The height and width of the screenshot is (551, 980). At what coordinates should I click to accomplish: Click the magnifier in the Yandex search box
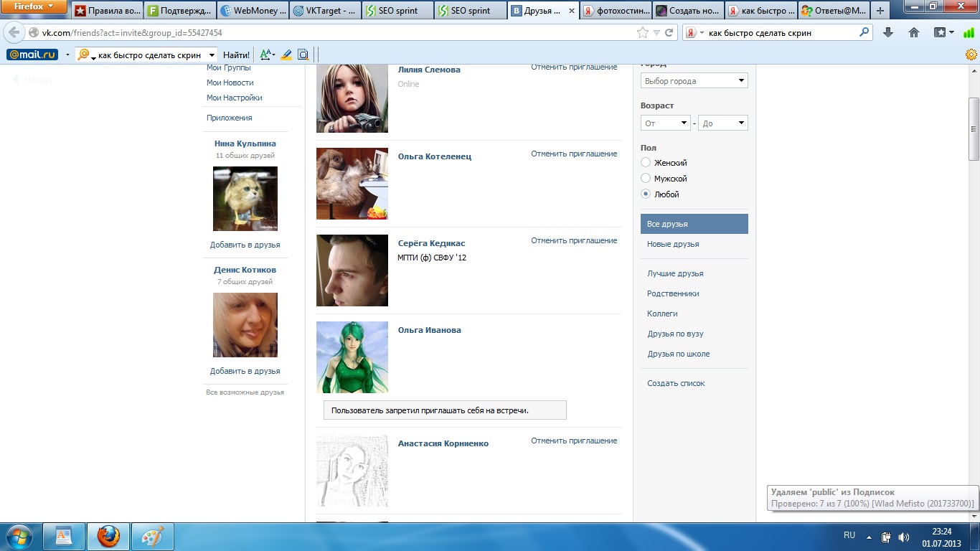(x=864, y=32)
